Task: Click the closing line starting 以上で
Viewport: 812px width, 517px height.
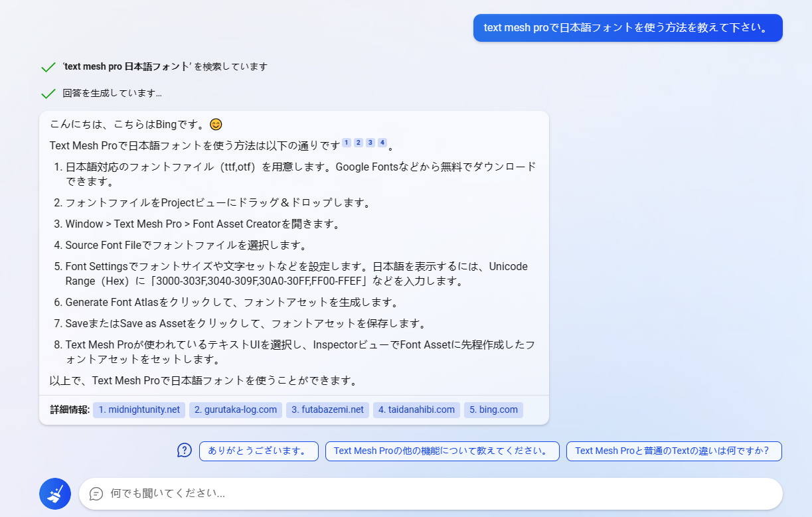Action: [204, 381]
